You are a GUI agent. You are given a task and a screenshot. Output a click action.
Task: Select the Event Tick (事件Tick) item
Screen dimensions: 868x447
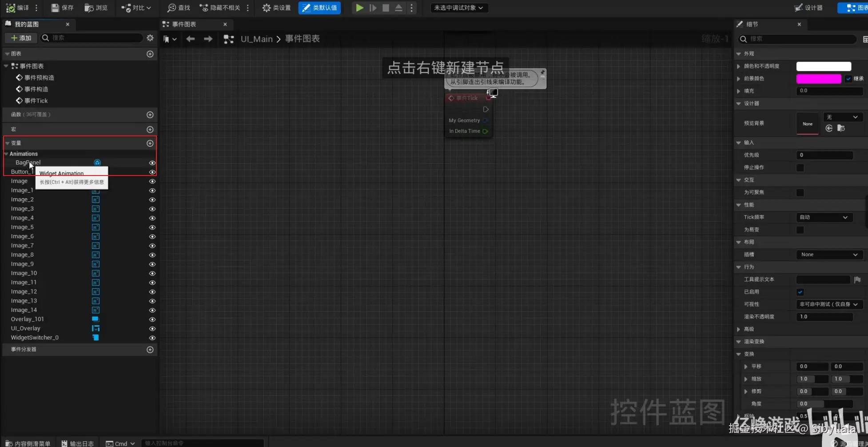click(36, 101)
